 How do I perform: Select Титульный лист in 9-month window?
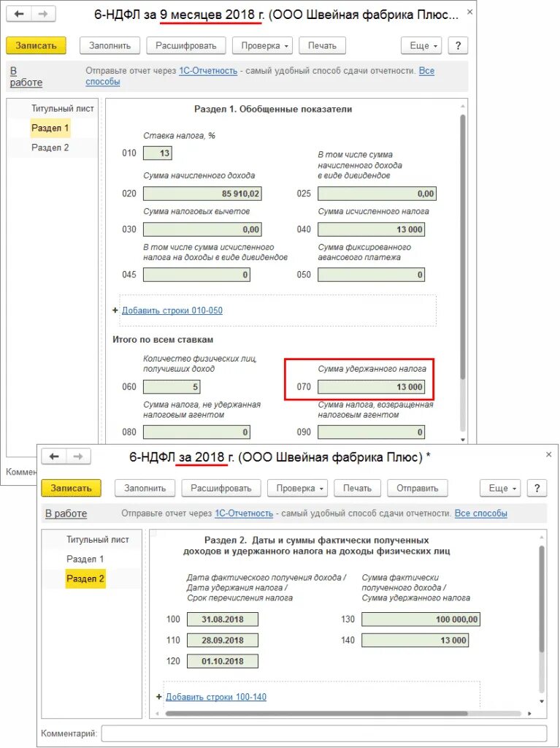coord(63,108)
